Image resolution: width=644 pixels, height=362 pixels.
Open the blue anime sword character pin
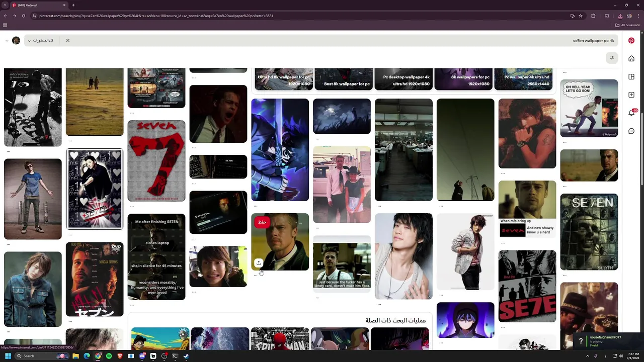click(280, 150)
